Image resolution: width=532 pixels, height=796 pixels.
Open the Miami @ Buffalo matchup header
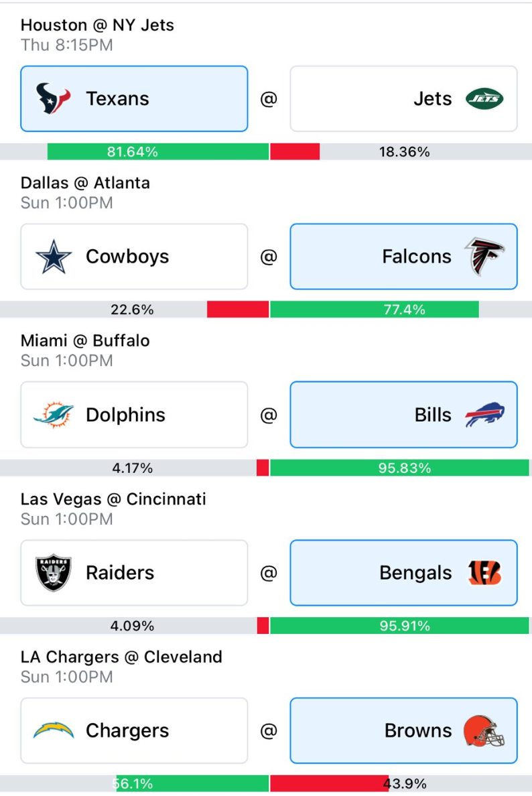(x=85, y=340)
